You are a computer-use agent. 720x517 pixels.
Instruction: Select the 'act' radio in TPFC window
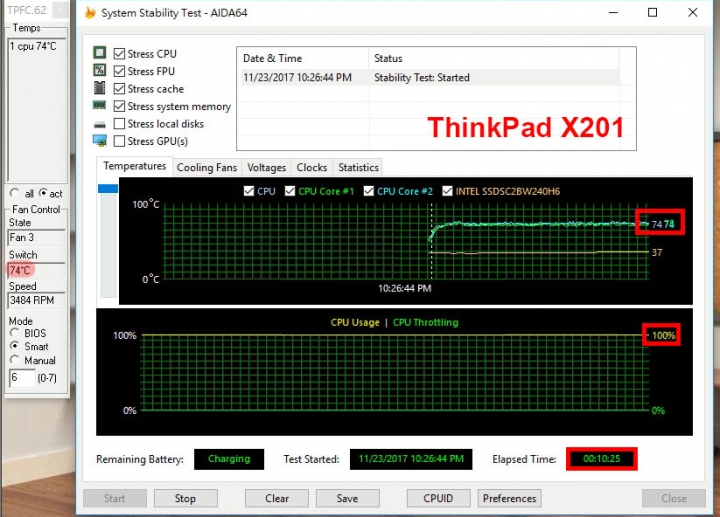tap(43, 193)
